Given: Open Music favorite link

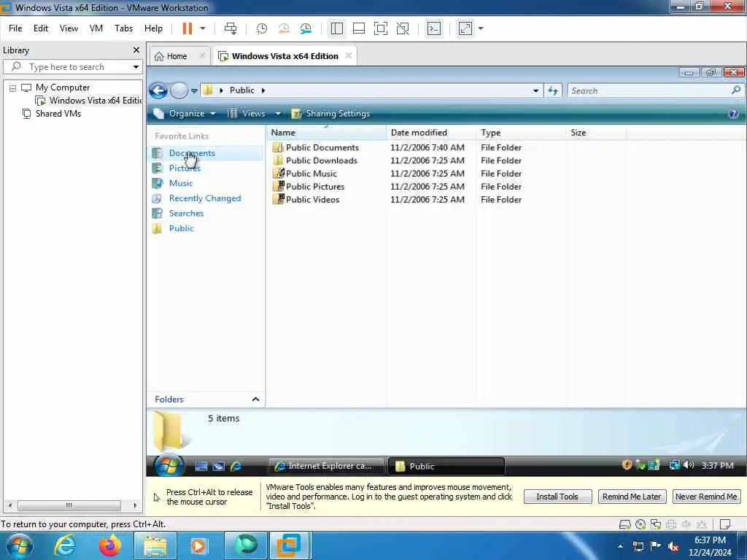Looking at the screenshot, I should [x=181, y=183].
